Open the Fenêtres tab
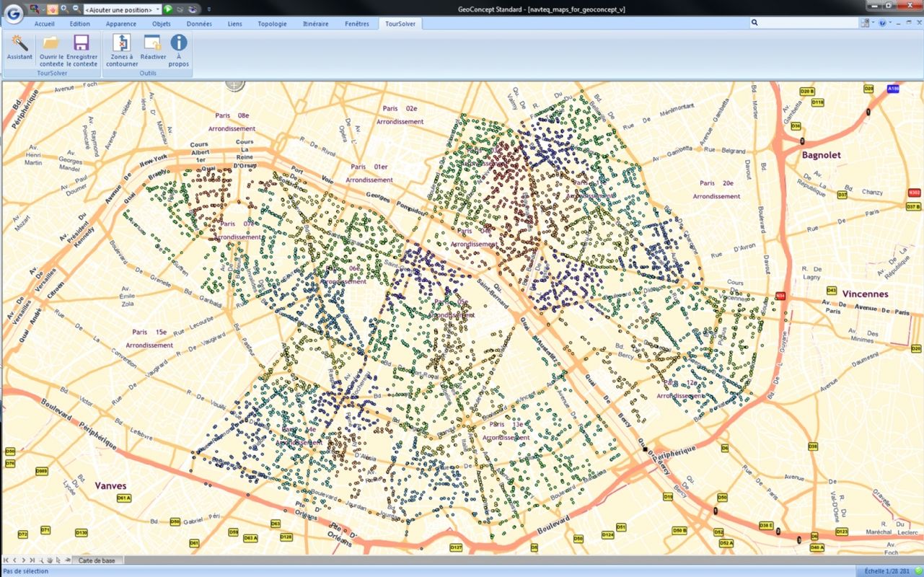The height and width of the screenshot is (577, 924). click(x=357, y=24)
